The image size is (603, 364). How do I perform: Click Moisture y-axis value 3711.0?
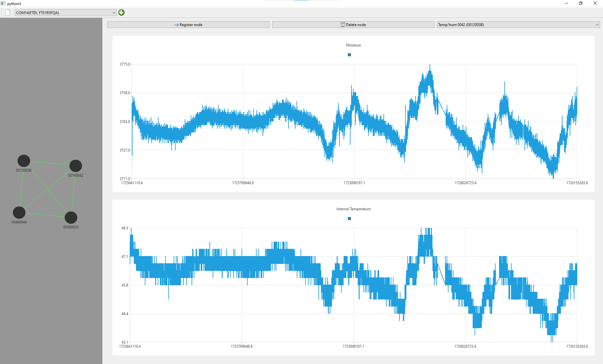click(125, 179)
